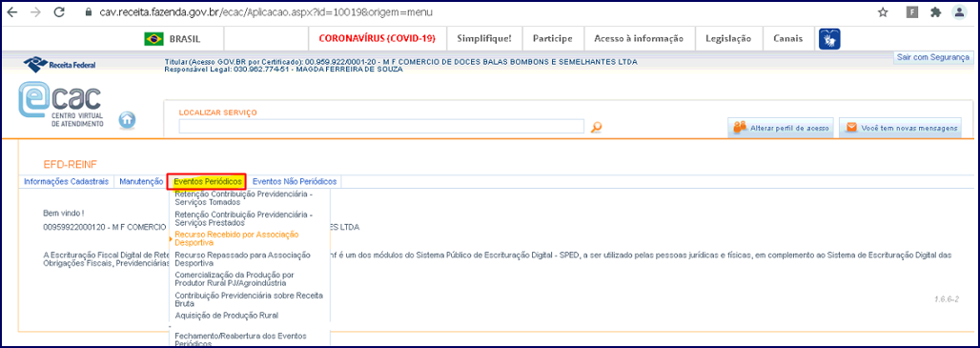980x348 pixels.
Task: Click the EFD-REINF heading text
Action: click(x=70, y=164)
